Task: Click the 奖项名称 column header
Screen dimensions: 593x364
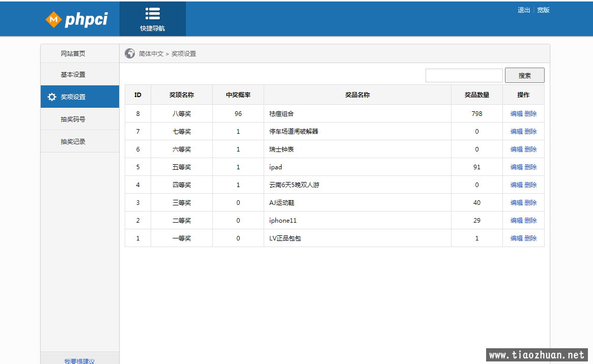Action: 182,95
